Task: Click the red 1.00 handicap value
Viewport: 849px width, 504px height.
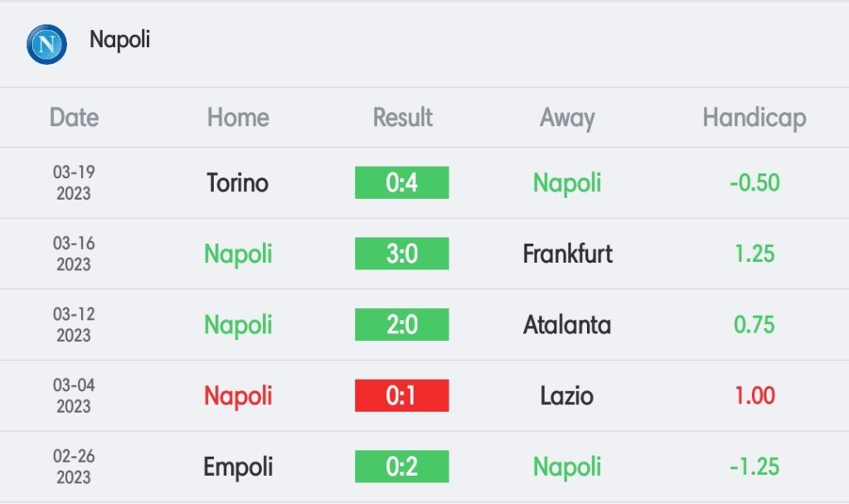Action: [x=754, y=395]
